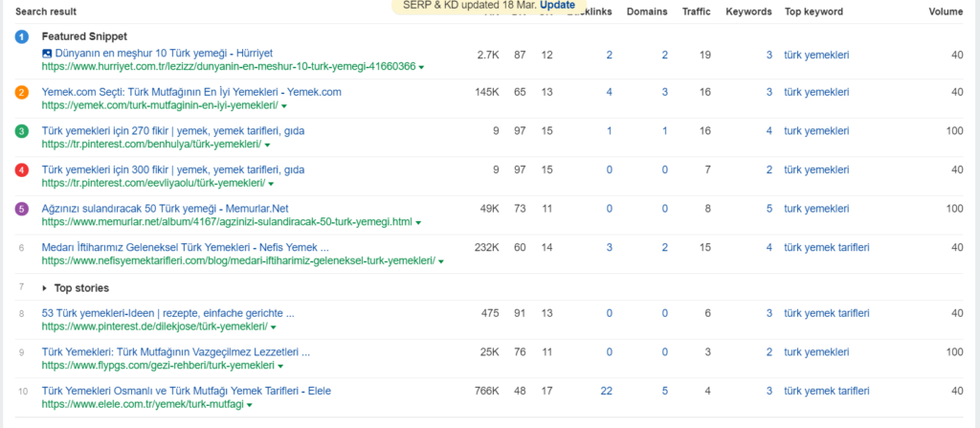Click the pinterest.de/dilekjose green URL
980x428 pixels.
pos(155,326)
